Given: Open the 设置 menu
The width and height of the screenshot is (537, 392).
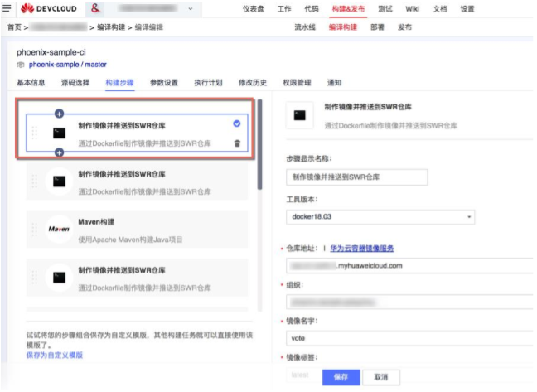Looking at the screenshot, I should click(467, 9).
